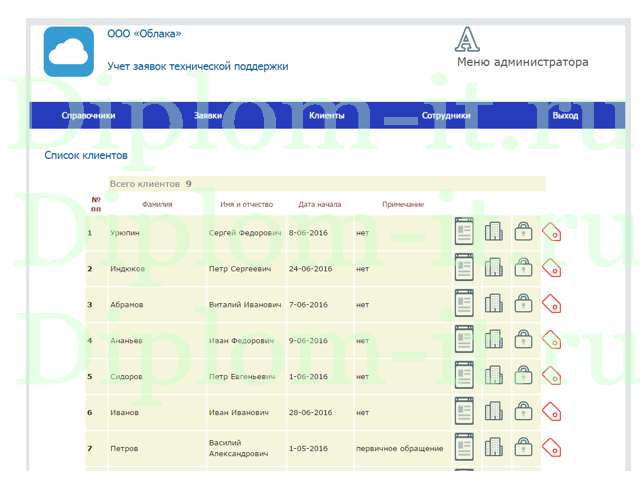This screenshot has width=640, height=480.
Task: Click the padlock icon for Абрамов
Action: [523, 304]
